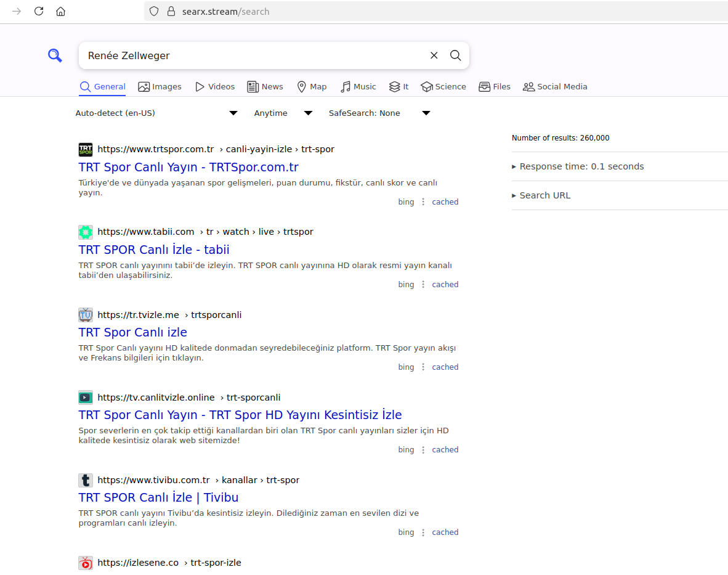
Task: Open the SafeSearch dropdown
Action: pyautogui.click(x=379, y=113)
